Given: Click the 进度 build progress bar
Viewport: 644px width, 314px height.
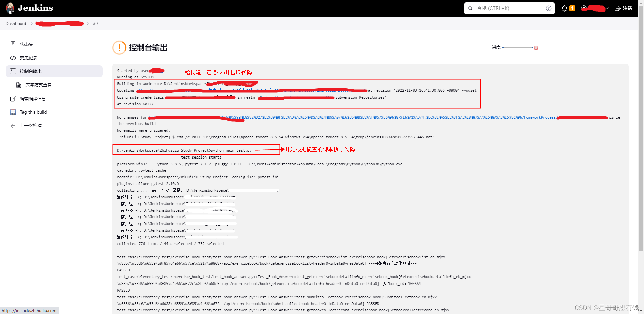Looking at the screenshot, I should click(x=517, y=48).
